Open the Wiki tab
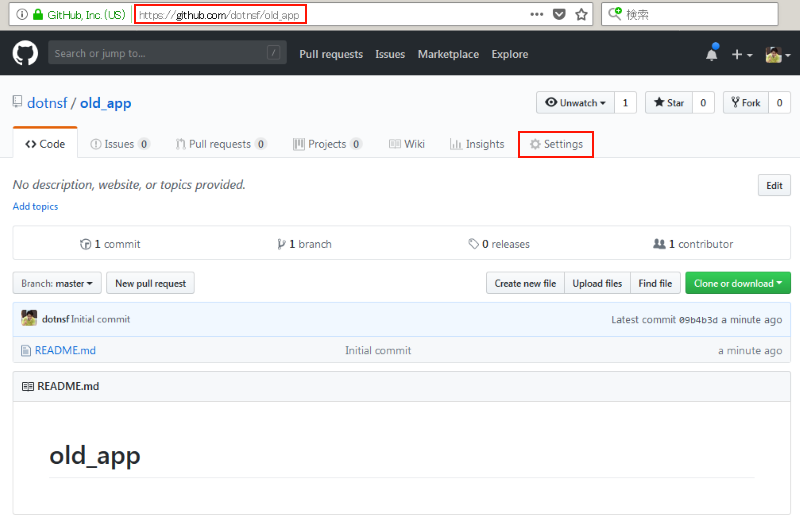The height and width of the screenshot is (522, 800). [407, 144]
